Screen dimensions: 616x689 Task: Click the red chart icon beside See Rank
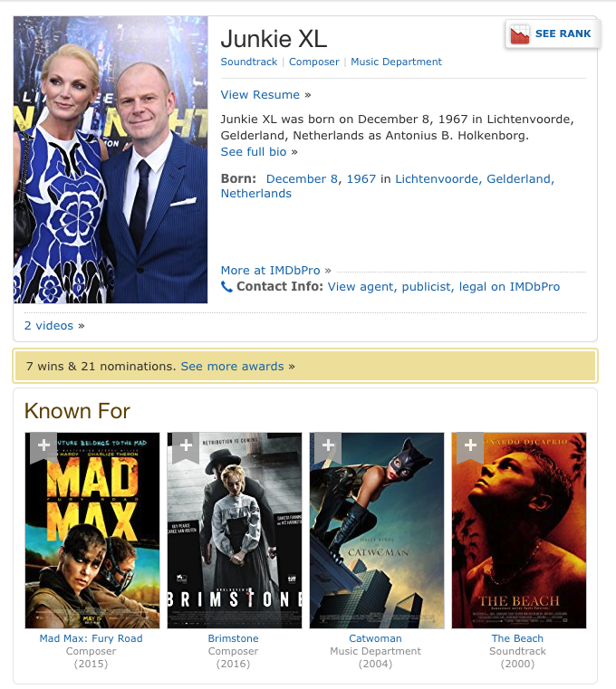tap(519, 34)
